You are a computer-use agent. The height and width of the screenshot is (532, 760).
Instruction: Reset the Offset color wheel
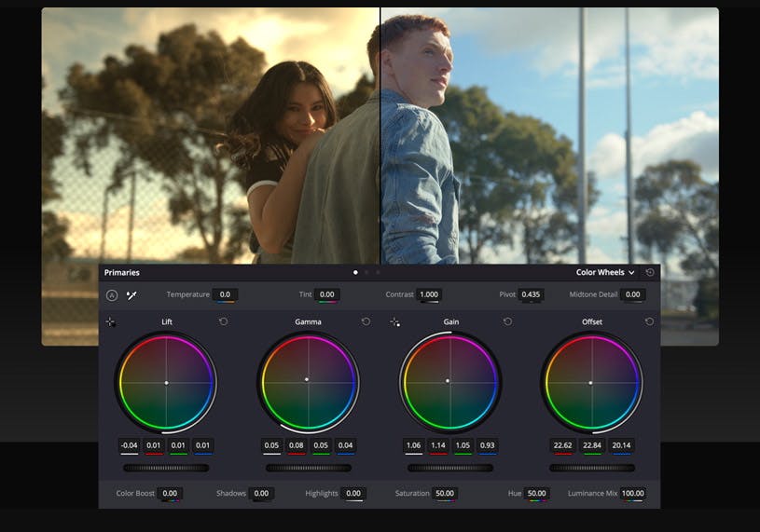(x=649, y=322)
